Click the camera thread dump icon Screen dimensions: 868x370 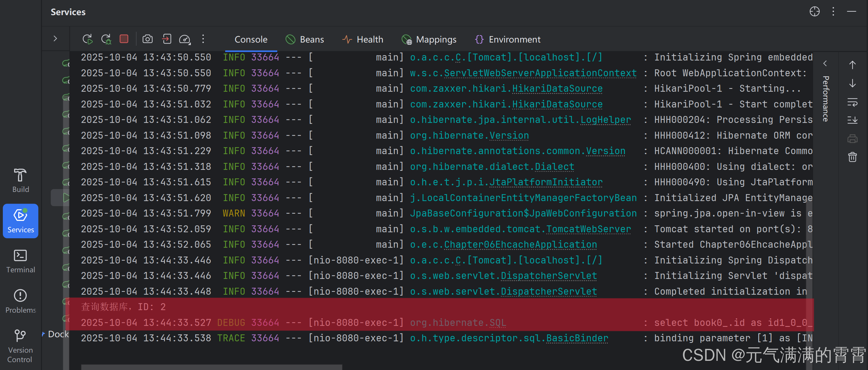pos(147,39)
